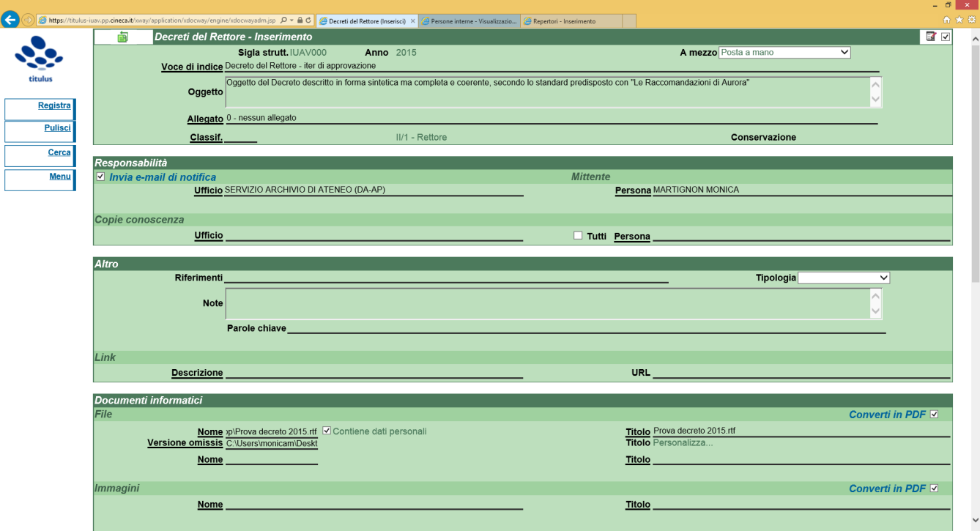The height and width of the screenshot is (531, 980).
Task: Switch to Persone interne - Visualizzazione tab
Action: 469,21
